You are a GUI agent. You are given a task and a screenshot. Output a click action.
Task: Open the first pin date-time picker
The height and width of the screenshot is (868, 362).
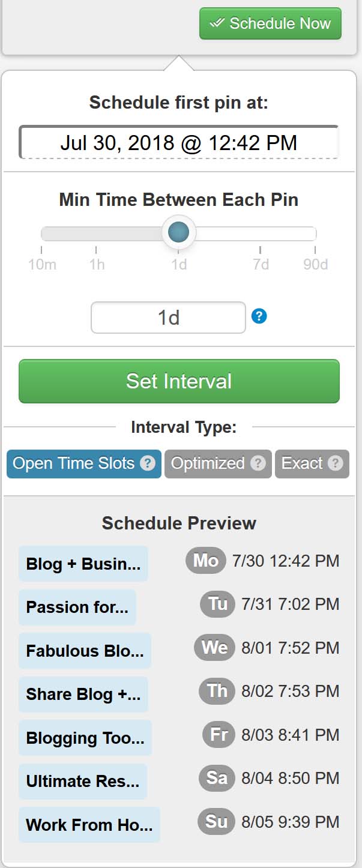[x=179, y=142]
